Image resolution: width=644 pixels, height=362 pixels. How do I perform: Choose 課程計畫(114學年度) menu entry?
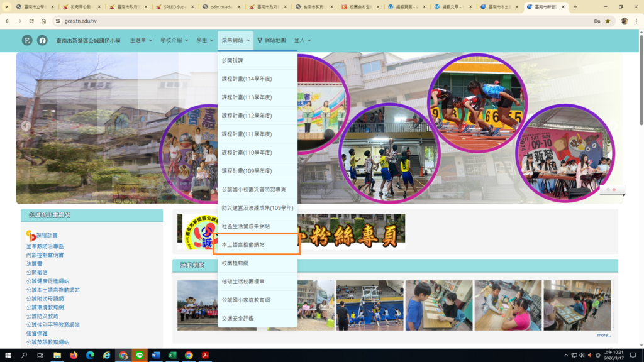click(x=247, y=79)
